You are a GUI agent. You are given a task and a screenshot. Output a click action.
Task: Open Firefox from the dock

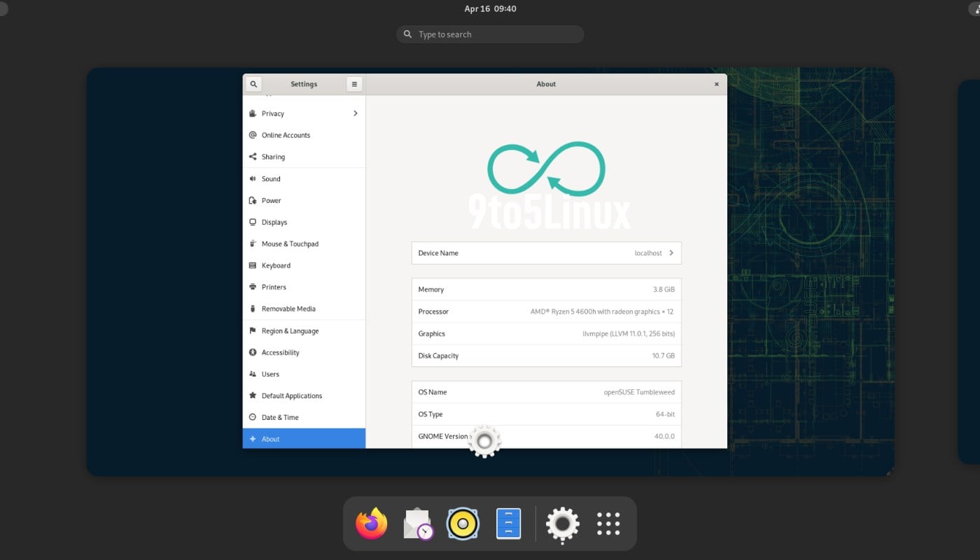click(372, 524)
